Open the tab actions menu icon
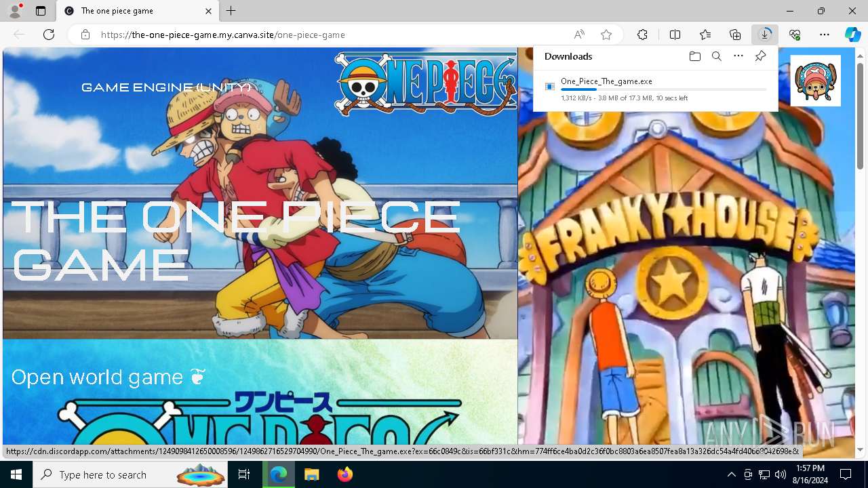The height and width of the screenshot is (488, 868). point(41,11)
